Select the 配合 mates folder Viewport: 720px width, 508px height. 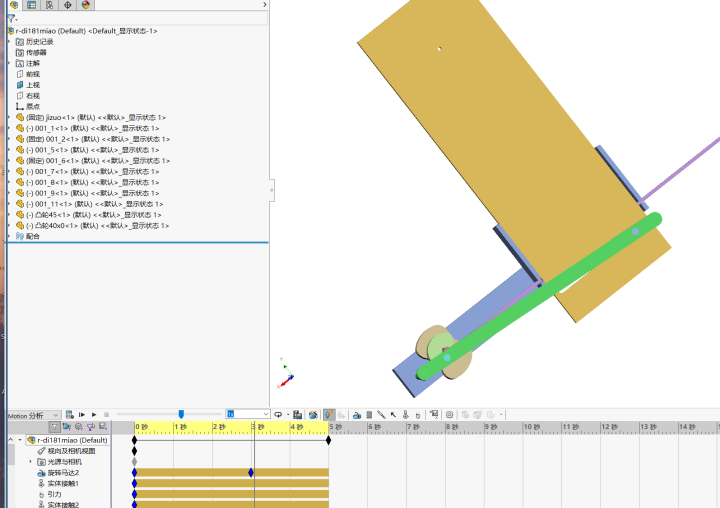pyautogui.click(x=32, y=236)
